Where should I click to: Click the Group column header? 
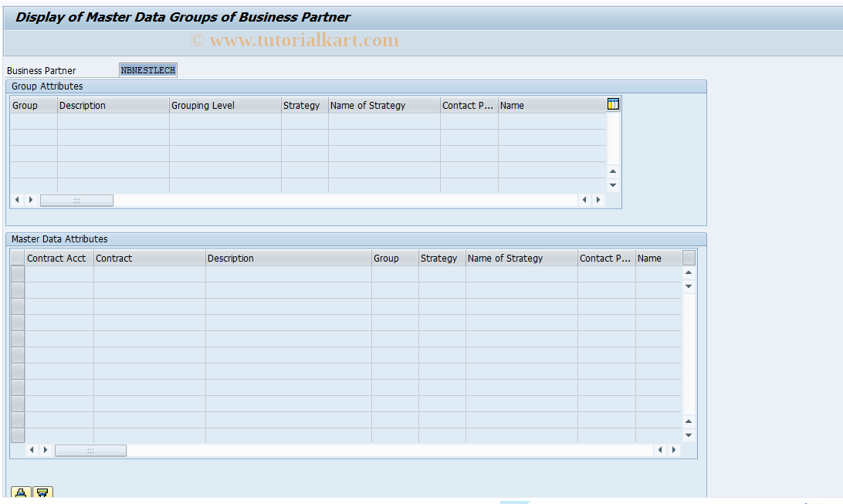coord(23,105)
